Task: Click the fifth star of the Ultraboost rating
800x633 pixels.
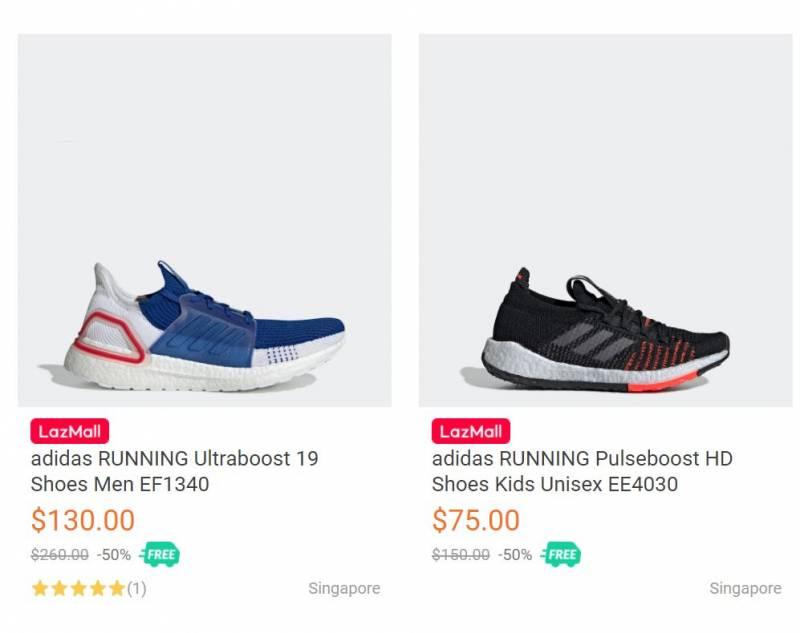Action: 117,588
